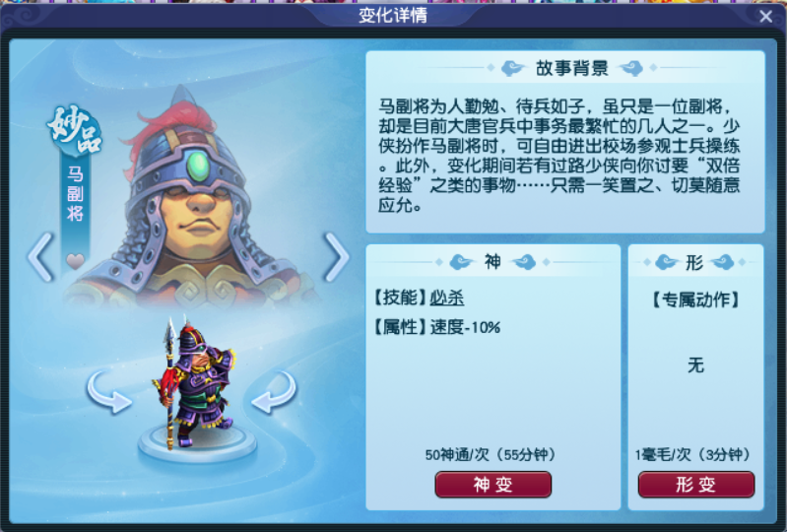Show the previous transformation with left arrow
The width and height of the screenshot is (787, 532).
tap(40, 257)
